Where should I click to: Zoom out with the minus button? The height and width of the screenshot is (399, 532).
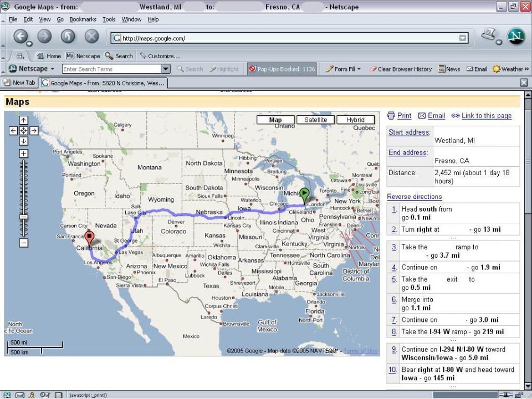coord(23,243)
